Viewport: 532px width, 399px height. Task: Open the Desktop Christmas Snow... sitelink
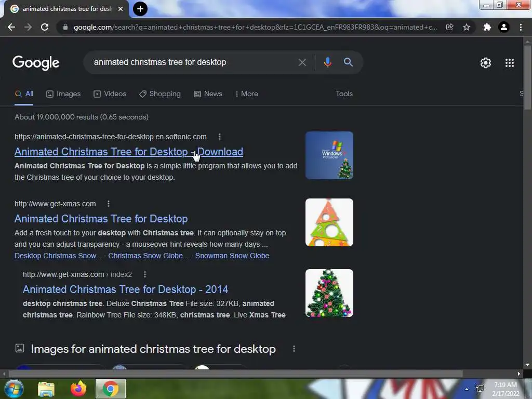[58, 256]
